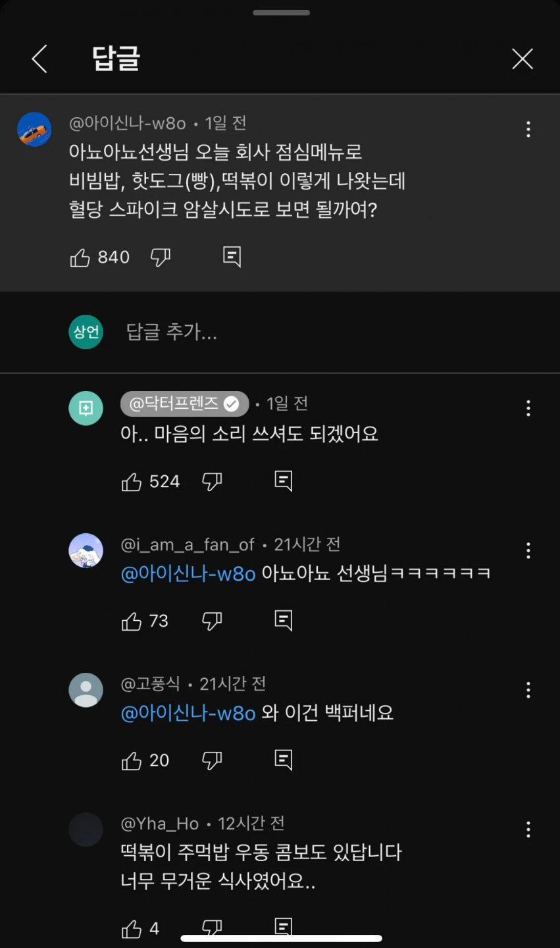This screenshot has width=560, height=948.
Task: Click the verified badge next to @닥터프렌즈
Action: pos(231,404)
